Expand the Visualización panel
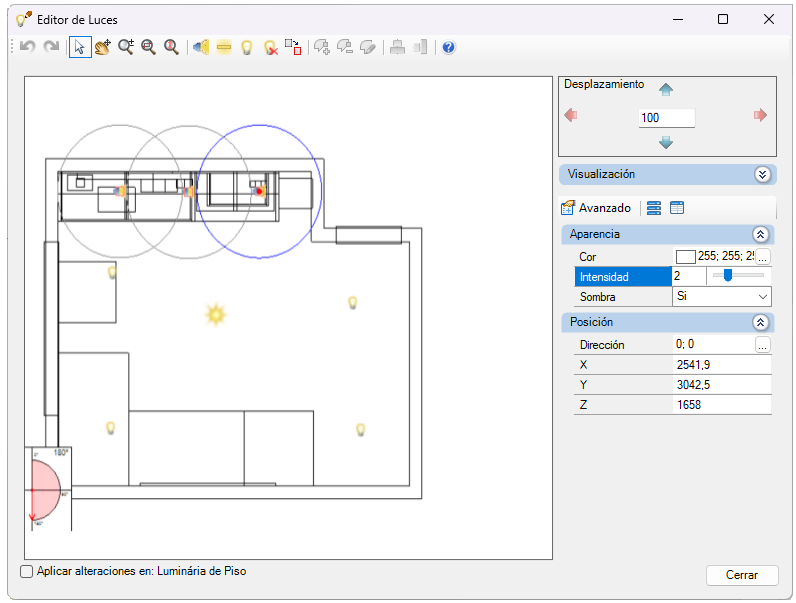This screenshot has width=796, height=603. pyautogui.click(x=762, y=175)
